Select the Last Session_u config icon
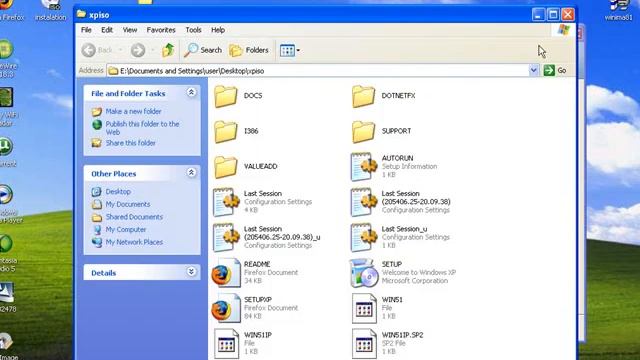This screenshot has width=640, height=360. [363, 237]
